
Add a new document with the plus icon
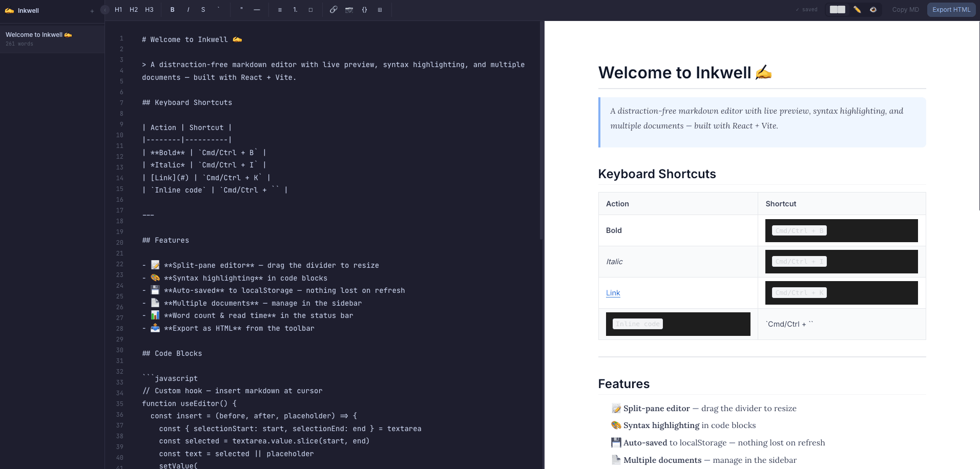92,11
